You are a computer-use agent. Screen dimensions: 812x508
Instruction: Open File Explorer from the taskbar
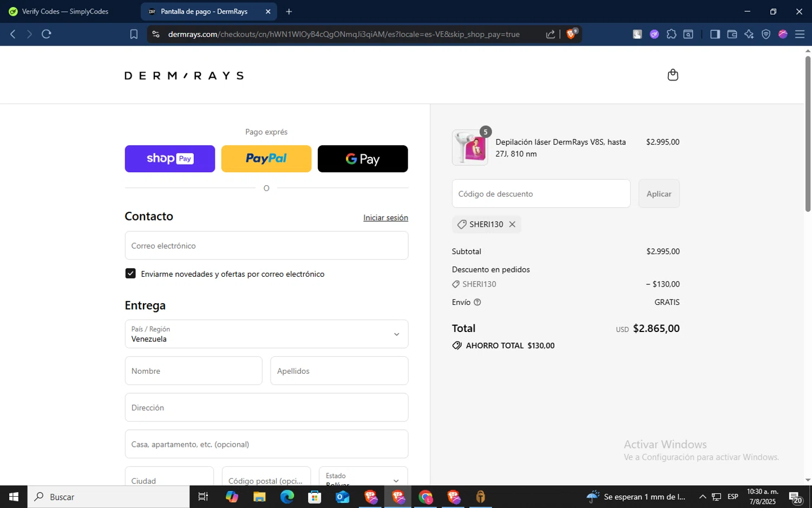259,497
